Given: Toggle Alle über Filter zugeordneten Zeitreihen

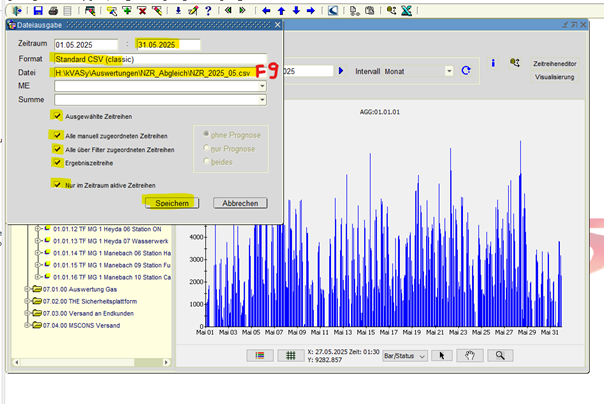Looking at the screenshot, I should coord(57,149).
